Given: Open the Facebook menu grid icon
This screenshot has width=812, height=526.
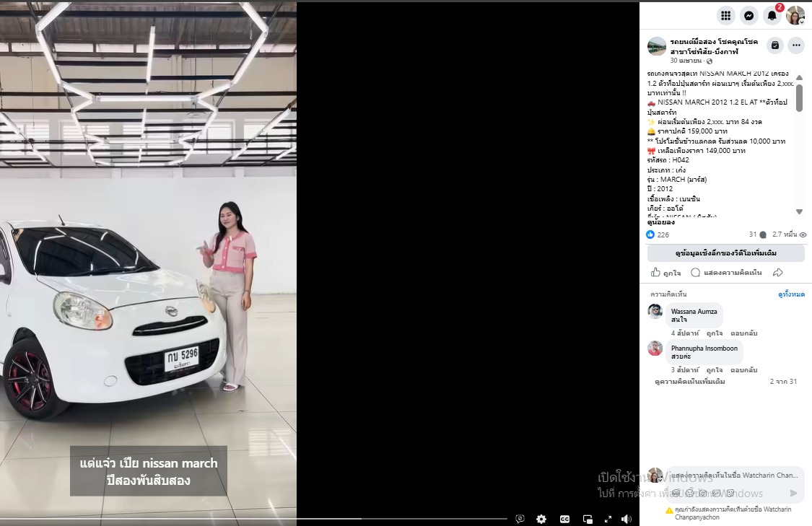Looking at the screenshot, I should [x=726, y=16].
